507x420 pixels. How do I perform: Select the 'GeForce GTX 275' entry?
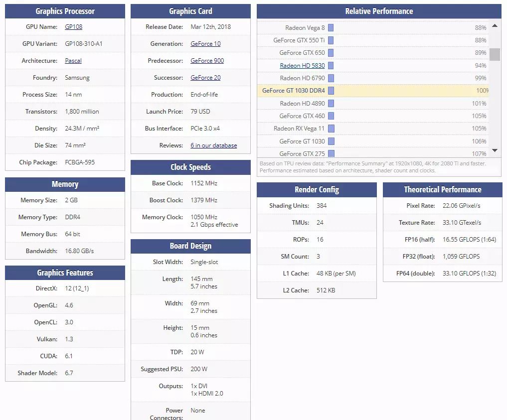(x=302, y=154)
